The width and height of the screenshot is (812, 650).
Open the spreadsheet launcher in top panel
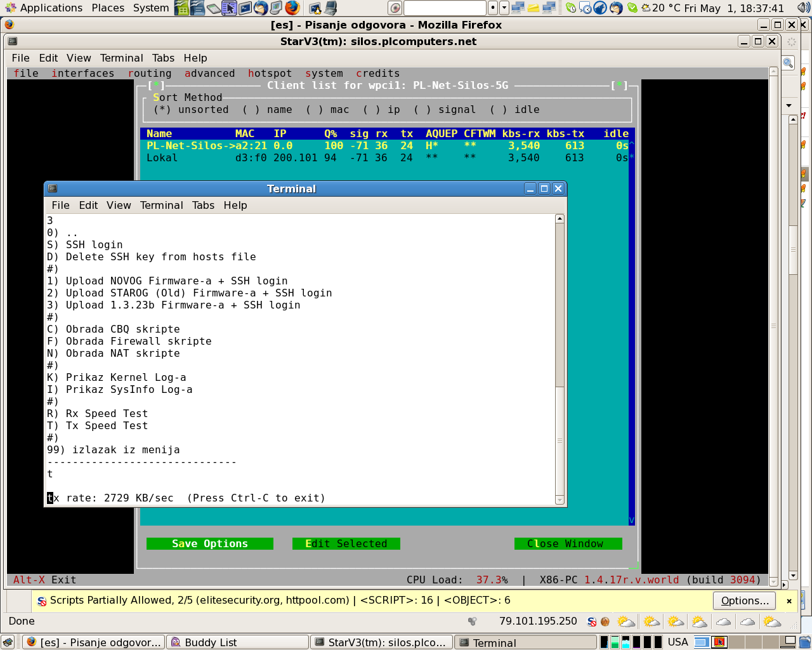point(182,8)
